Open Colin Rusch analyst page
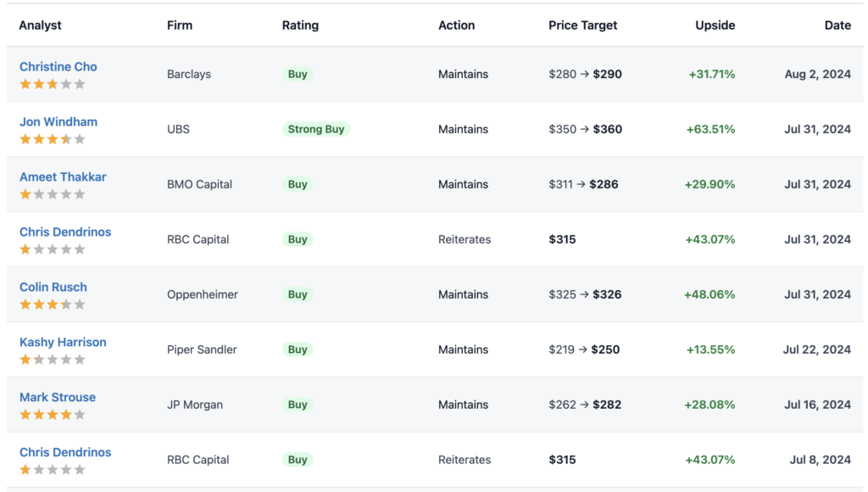868x492 pixels. click(53, 287)
